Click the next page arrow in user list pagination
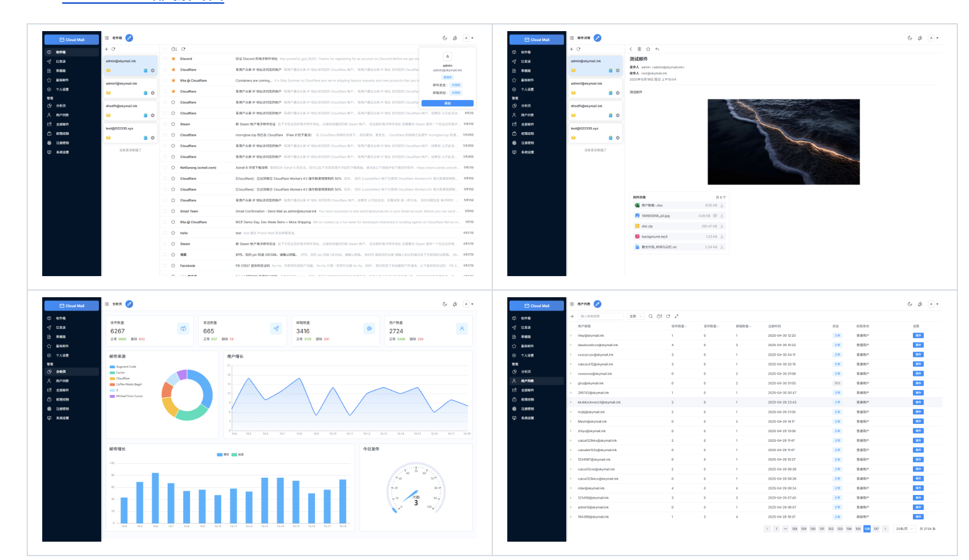The width and height of the screenshot is (969, 560). point(885,529)
